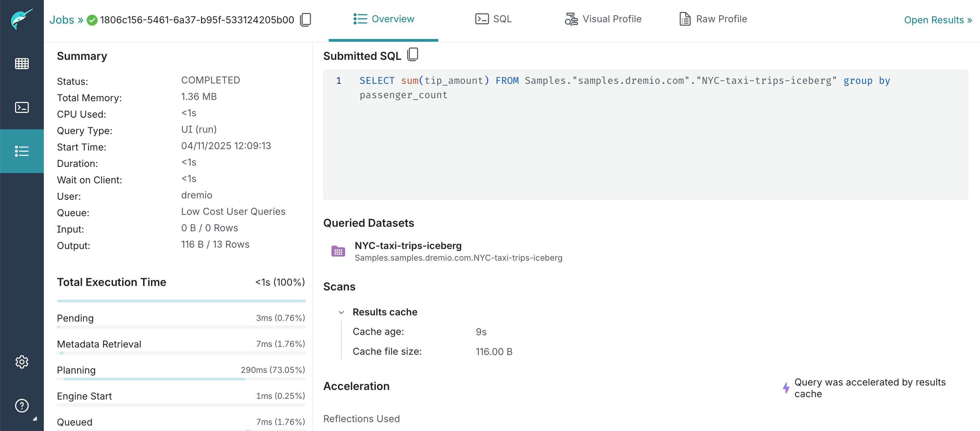Image resolution: width=980 pixels, height=431 pixels.
Task: Open the SQL Runner from sidebar
Action: pos(22,107)
